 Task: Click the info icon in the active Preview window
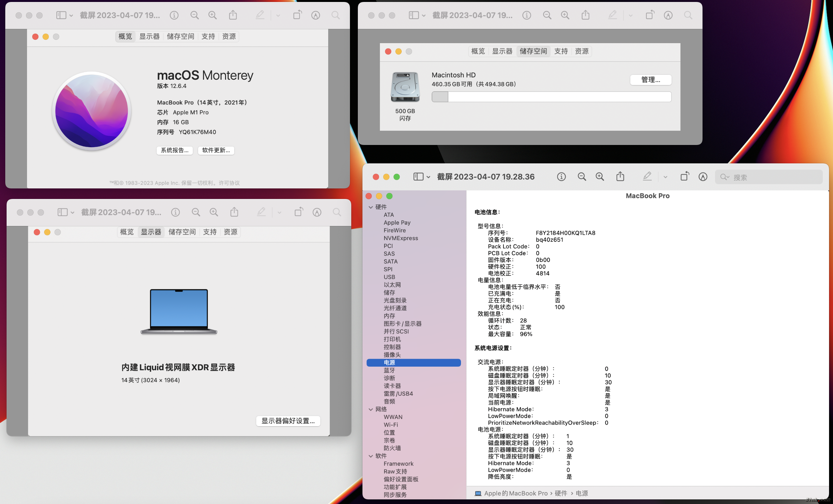coord(561,177)
